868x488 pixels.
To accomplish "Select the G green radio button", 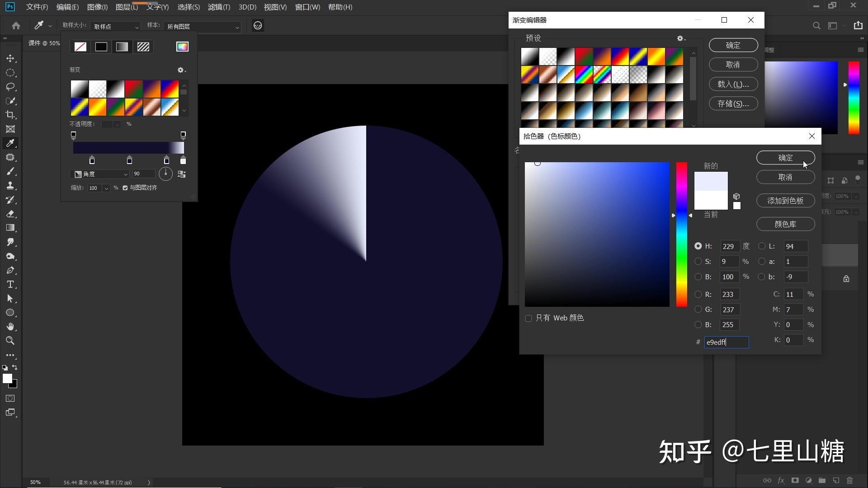I will point(698,310).
